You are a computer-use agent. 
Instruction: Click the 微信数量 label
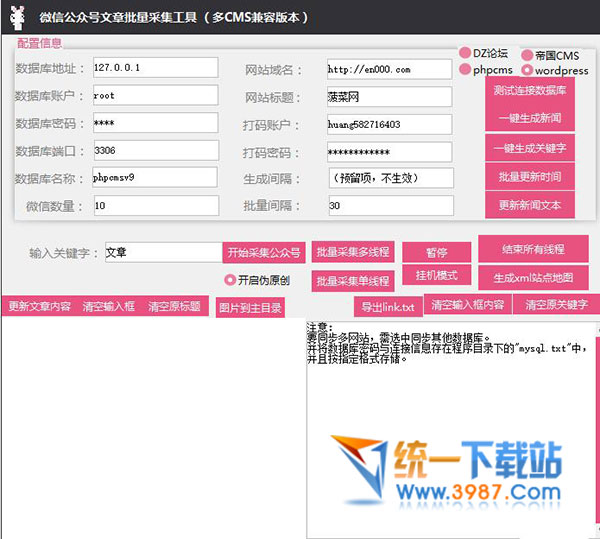click(55, 206)
